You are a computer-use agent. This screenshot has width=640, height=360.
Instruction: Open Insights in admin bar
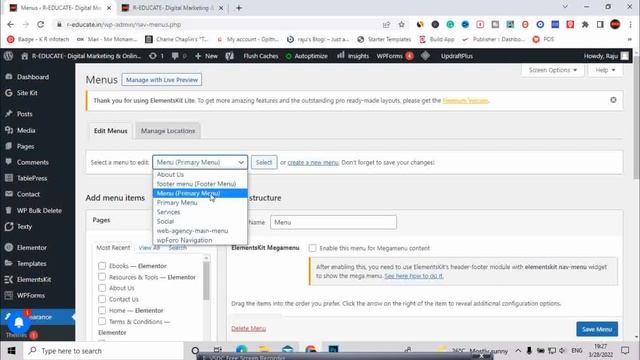click(x=353, y=56)
